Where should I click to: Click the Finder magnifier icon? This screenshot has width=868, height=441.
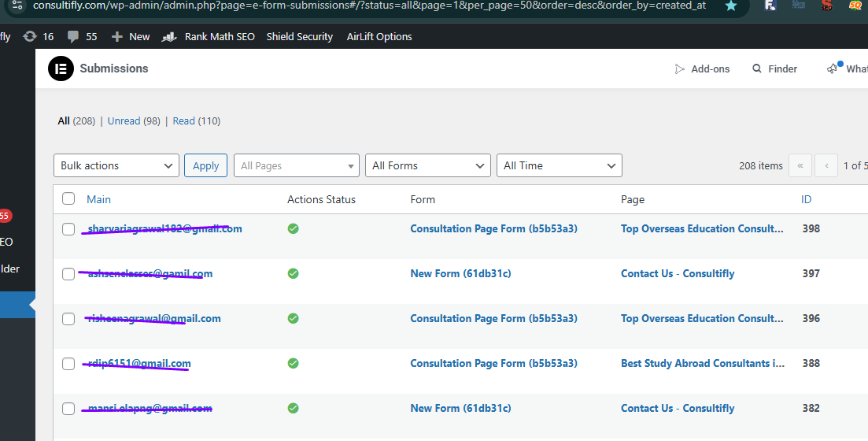[757, 69]
